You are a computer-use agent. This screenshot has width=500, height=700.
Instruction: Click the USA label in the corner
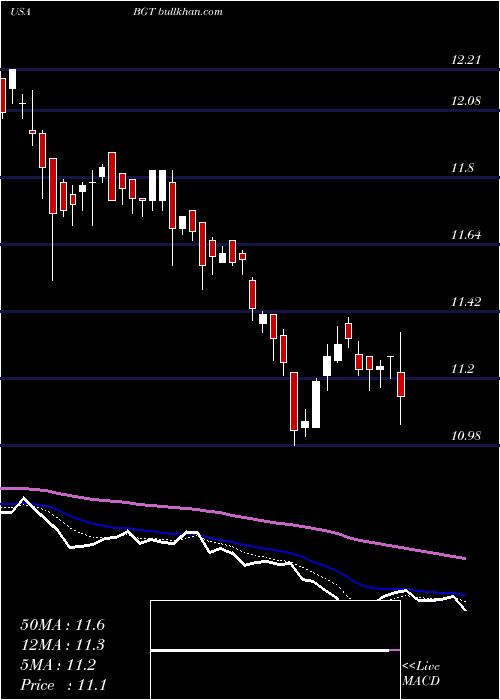tap(20, 12)
